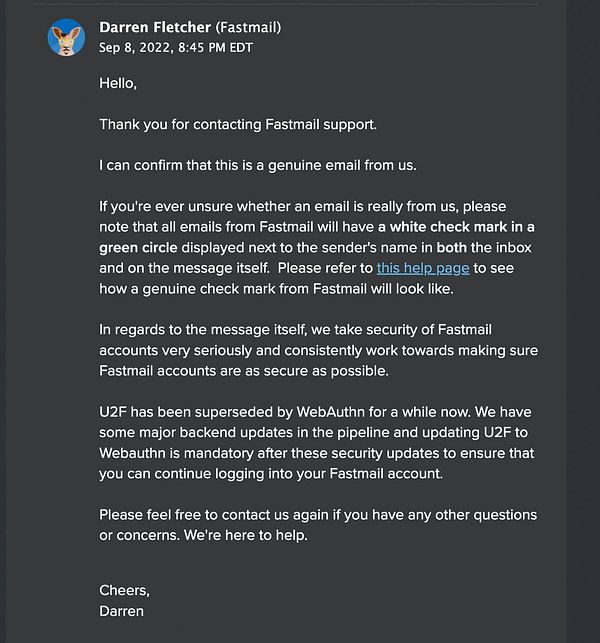Click the bold word "both"
This screenshot has width=600, height=643.
(453, 248)
